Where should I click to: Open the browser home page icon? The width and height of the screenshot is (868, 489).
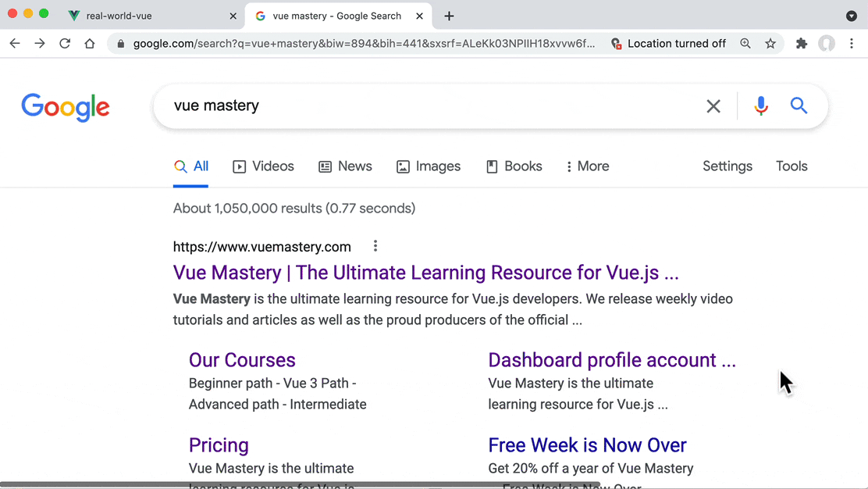point(90,43)
